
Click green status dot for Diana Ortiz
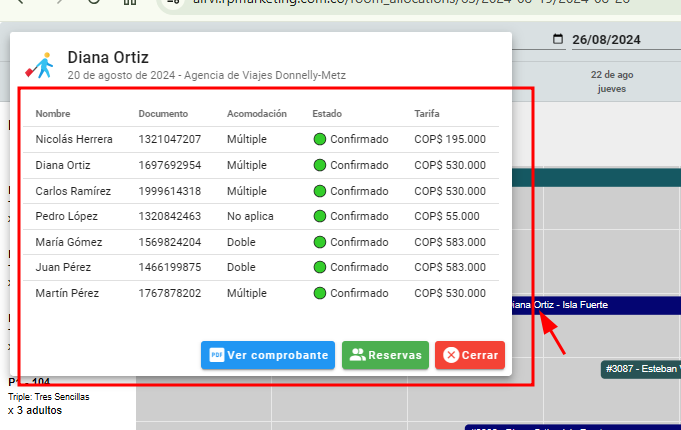[320, 165]
